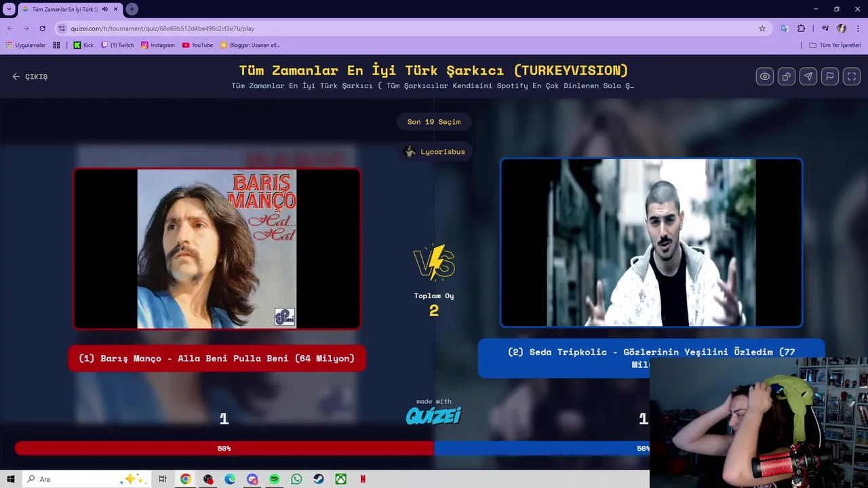
Task: Click the Barış Manço album cover thumbnail
Action: point(217,249)
